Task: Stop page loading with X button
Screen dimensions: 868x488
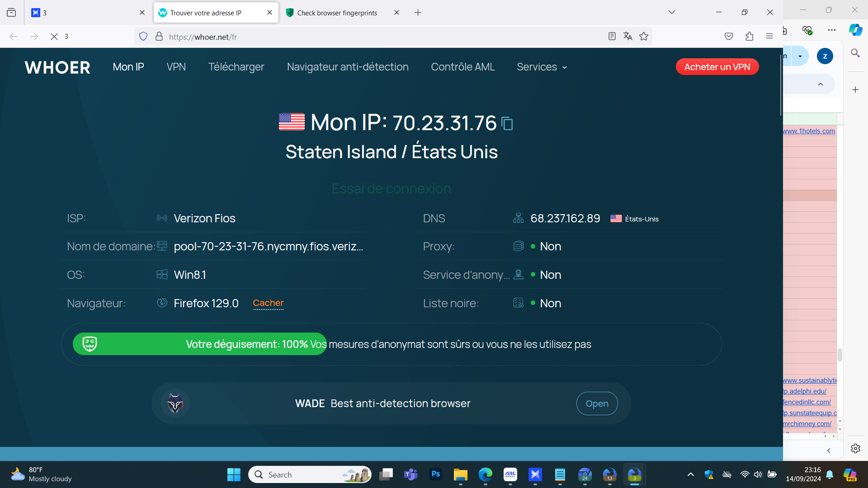Action: coord(54,37)
